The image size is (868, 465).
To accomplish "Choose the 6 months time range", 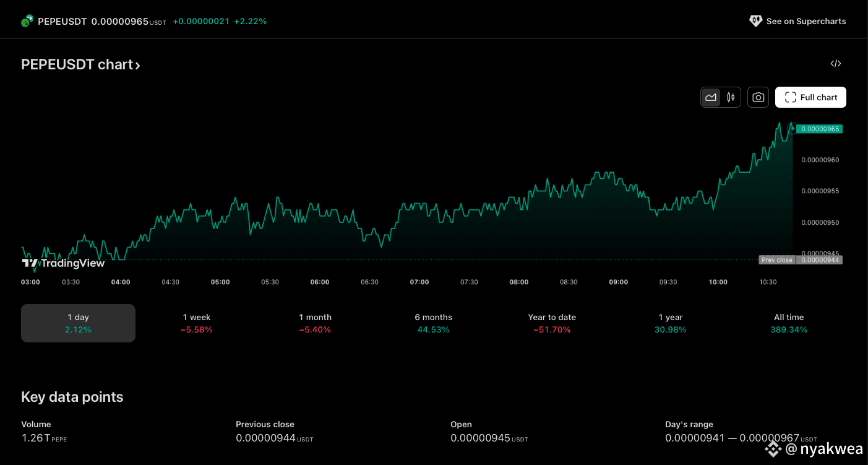I will pos(433,323).
